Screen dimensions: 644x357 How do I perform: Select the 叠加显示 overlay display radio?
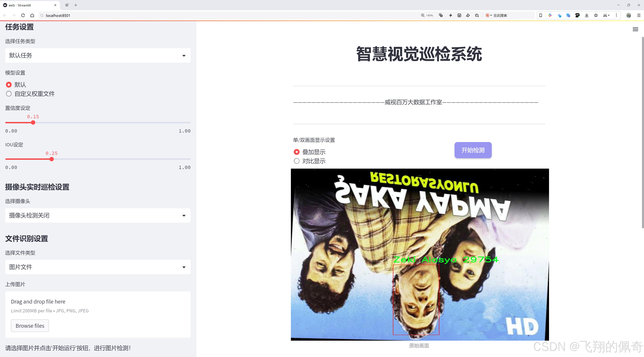click(297, 152)
